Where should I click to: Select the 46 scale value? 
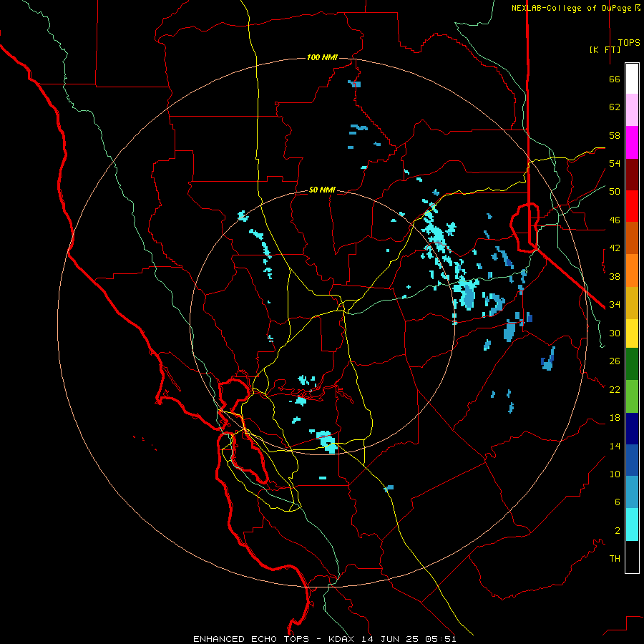pos(615,220)
